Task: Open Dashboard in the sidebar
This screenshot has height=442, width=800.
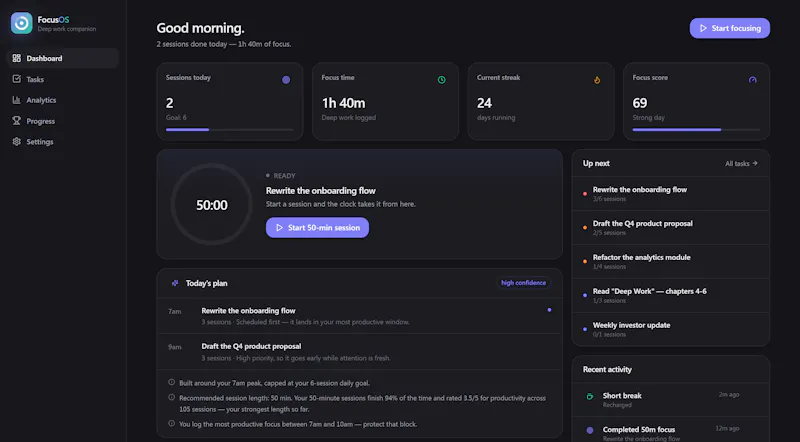Action: point(63,58)
